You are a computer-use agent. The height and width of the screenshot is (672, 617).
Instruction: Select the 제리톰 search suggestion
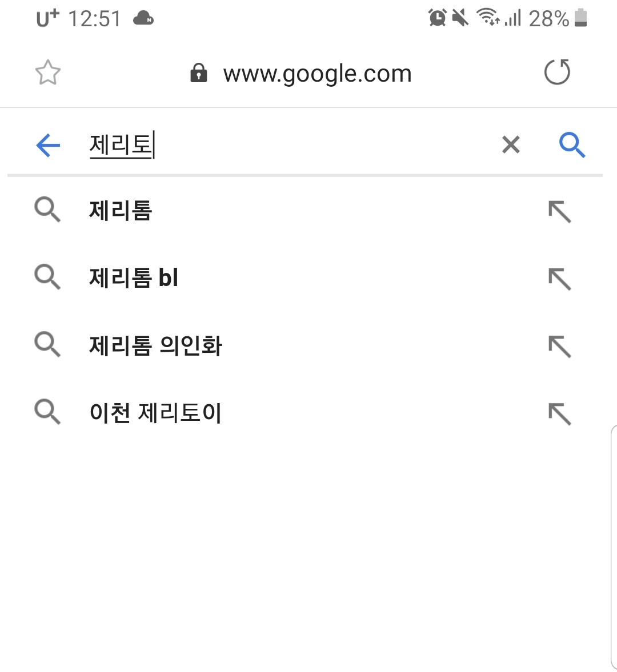click(121, 211)
